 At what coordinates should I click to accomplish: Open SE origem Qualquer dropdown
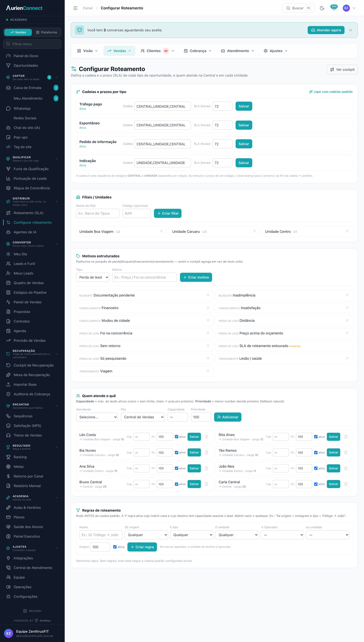146,535
